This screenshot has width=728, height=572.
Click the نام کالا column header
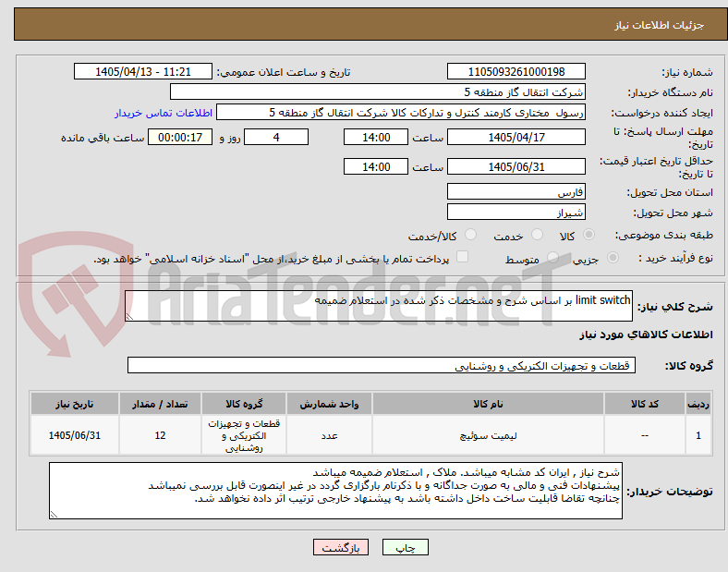[488, 404]
